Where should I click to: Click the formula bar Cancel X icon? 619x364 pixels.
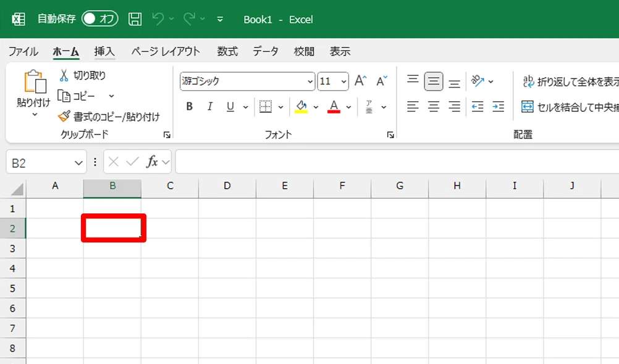[114, 162]
